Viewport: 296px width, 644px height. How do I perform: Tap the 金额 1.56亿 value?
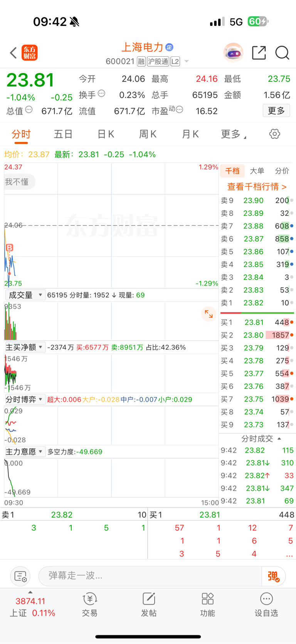[277, 95]
